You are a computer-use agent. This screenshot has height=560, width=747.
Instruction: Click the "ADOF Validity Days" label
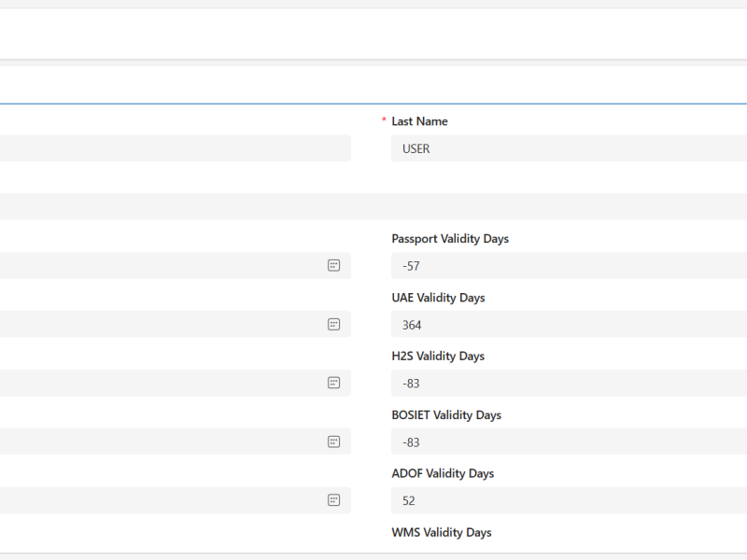[443, 473]
